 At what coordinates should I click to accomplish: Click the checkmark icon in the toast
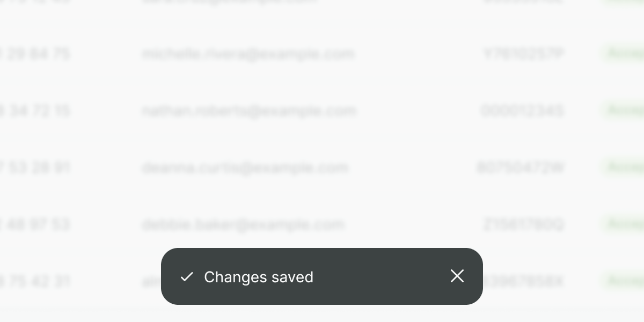coord(187,277)
